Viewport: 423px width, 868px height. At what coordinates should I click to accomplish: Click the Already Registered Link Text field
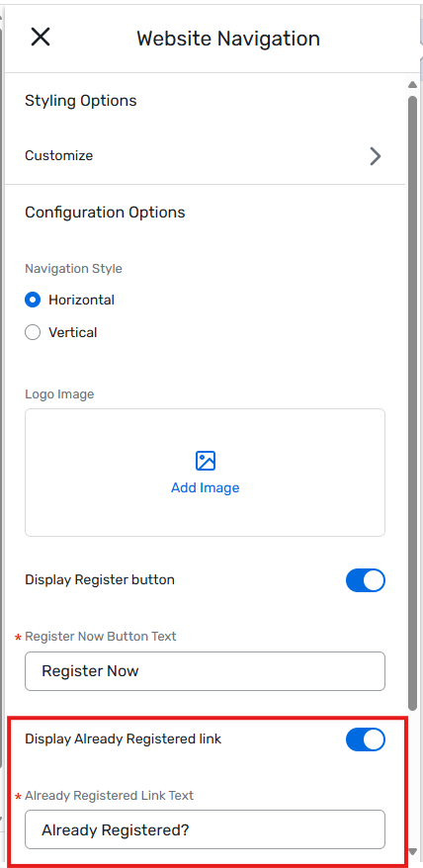tap(205, 829)
